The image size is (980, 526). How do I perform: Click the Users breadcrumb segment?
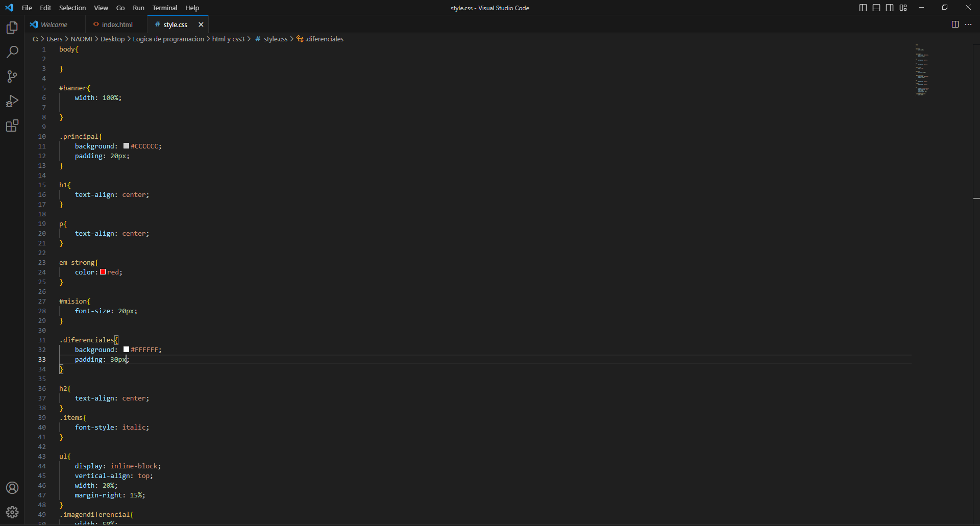(x=54, y=39)
